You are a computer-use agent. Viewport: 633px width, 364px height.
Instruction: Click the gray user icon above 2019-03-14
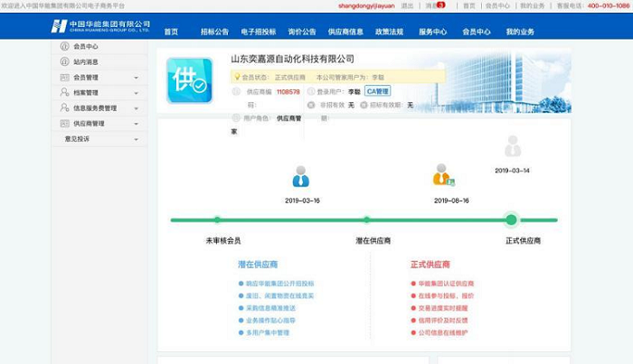click(513, 145)
